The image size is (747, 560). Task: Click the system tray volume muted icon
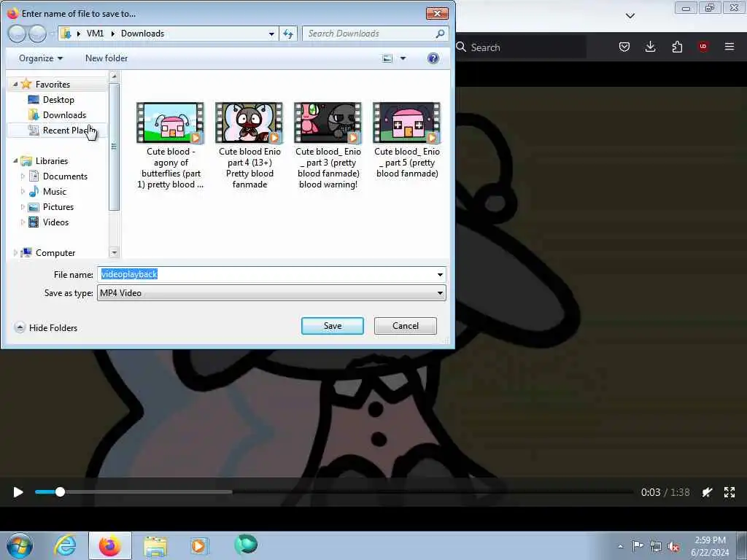tap(673, 546)
